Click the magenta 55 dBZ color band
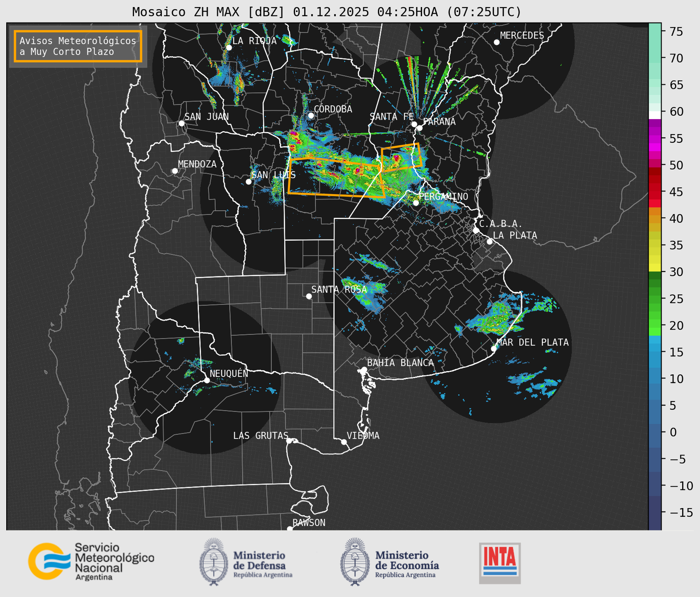This screenshot has width=700, height=597. pyautogui.click(x=655, y=139)
